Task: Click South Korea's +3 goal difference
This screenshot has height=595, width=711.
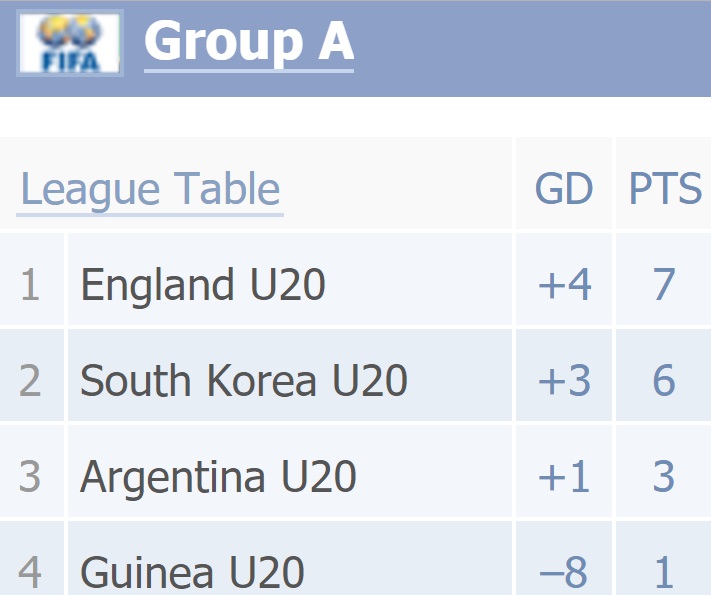Action: point(564,380)
